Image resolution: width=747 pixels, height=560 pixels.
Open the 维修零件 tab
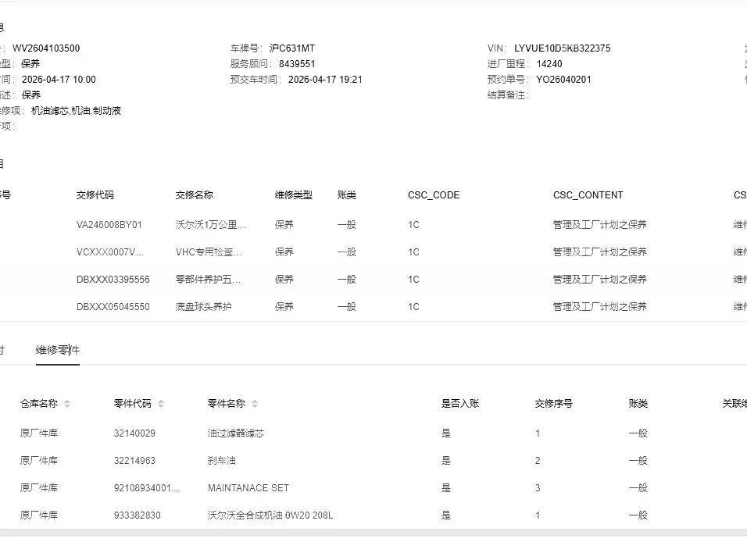pyautogui.click(x=58, y=350)
